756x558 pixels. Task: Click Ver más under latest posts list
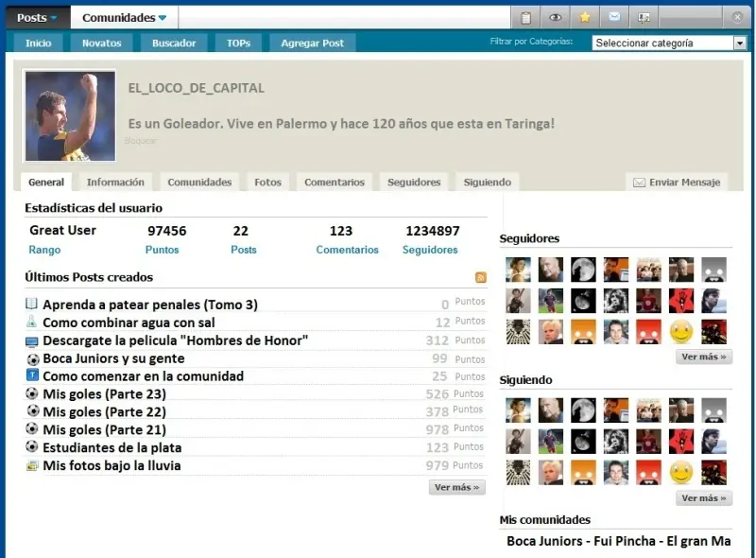pyautogui.click(x=457, y=487)
